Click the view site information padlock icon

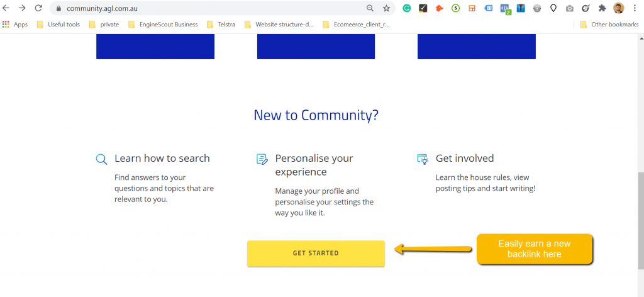(x=58, y=9)
